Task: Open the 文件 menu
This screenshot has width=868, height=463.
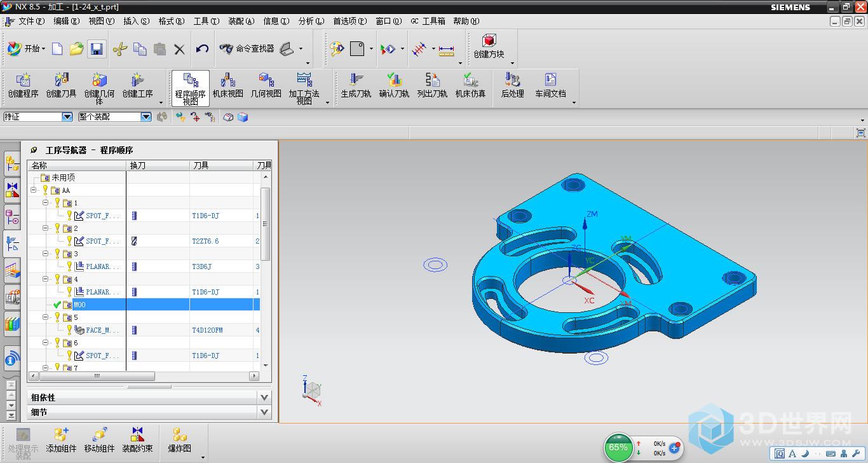Action: (x=31, y=21)
